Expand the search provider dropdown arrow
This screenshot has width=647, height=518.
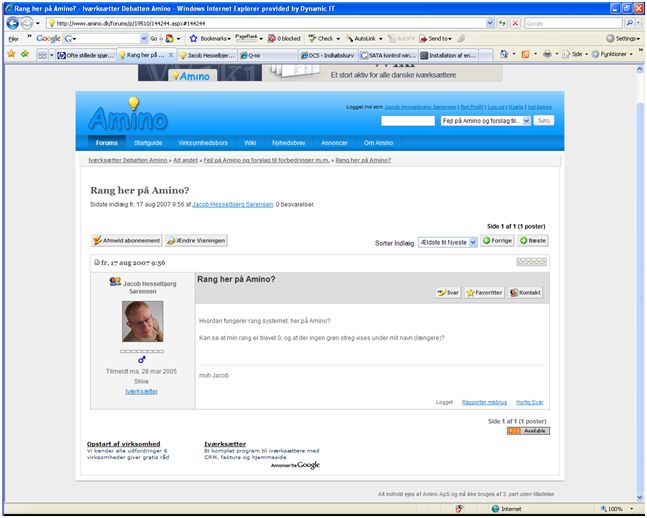[x=639, y=24]
